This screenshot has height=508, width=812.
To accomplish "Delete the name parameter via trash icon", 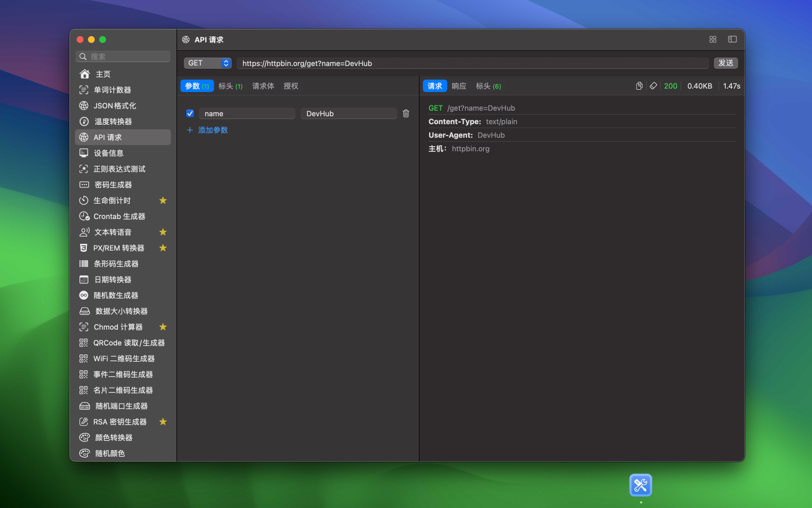I will pyautogui.click(x=405, y=113).
